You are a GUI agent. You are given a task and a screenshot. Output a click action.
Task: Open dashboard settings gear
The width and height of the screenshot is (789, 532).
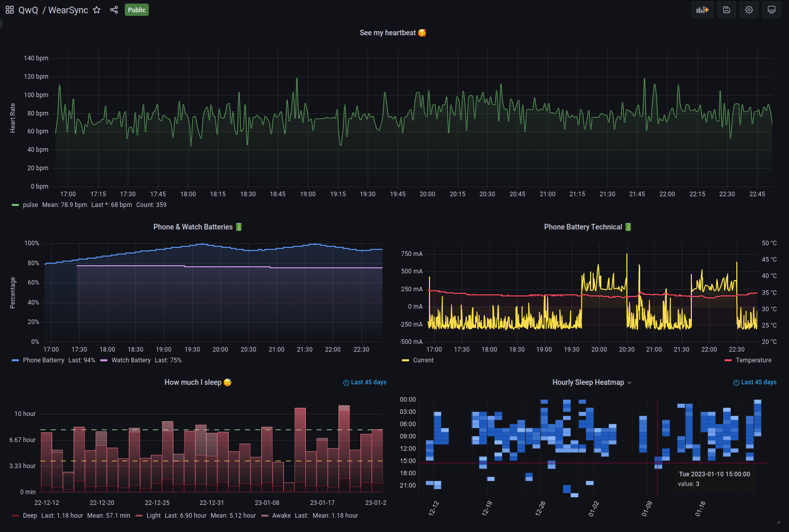749,9
